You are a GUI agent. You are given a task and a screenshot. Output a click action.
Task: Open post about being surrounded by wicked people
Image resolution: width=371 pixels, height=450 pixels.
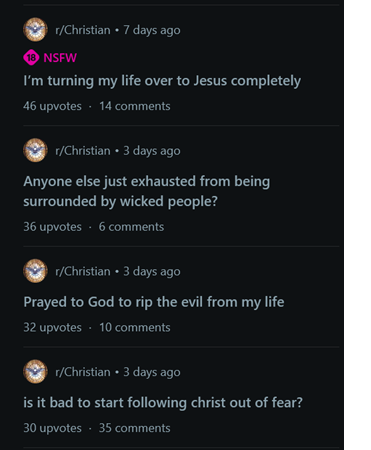click(147, 191)
